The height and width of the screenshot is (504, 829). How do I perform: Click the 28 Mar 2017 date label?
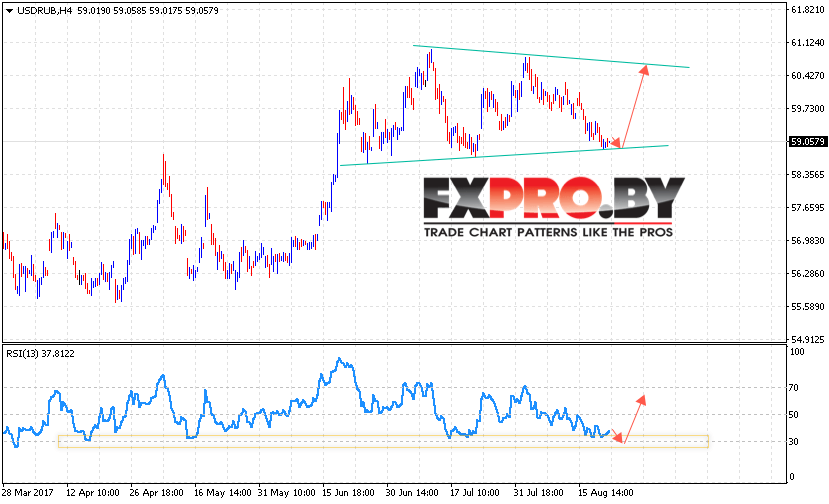pyautogui.click(x=27, y=493)
